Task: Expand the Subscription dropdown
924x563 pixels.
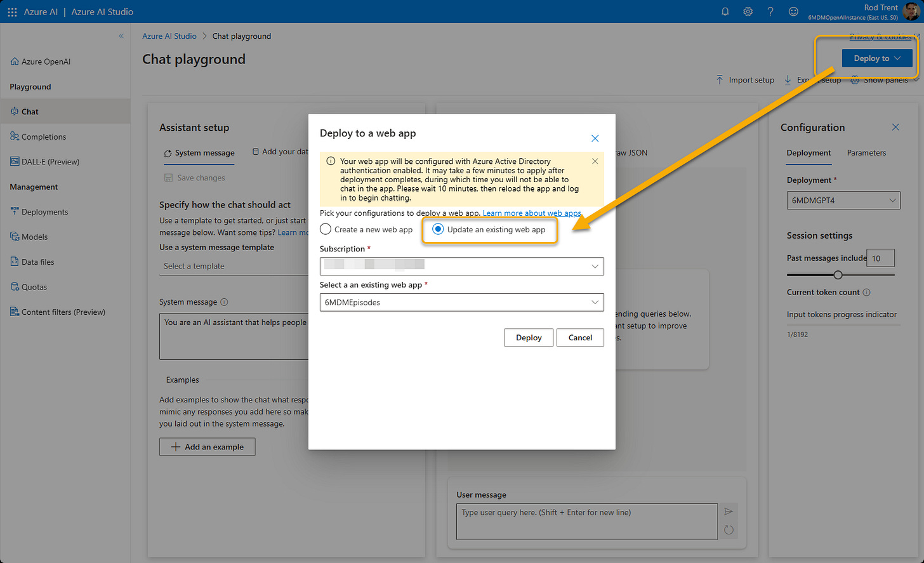Action: pos(462,266)
